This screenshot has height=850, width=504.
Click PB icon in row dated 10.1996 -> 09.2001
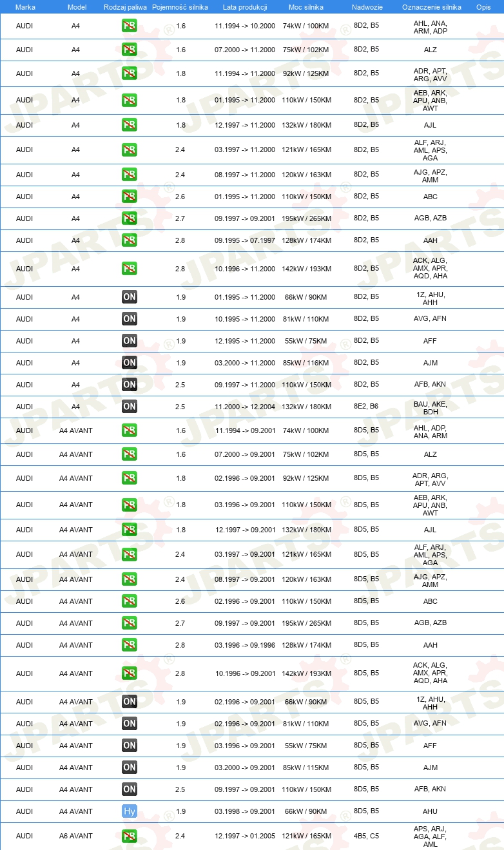click(x=130, y=673)
